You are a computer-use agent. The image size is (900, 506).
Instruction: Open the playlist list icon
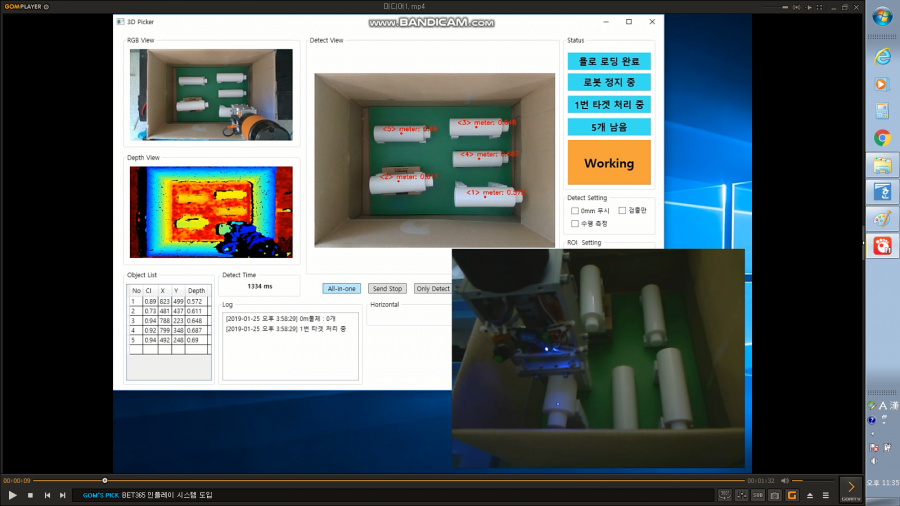[826, 495]
